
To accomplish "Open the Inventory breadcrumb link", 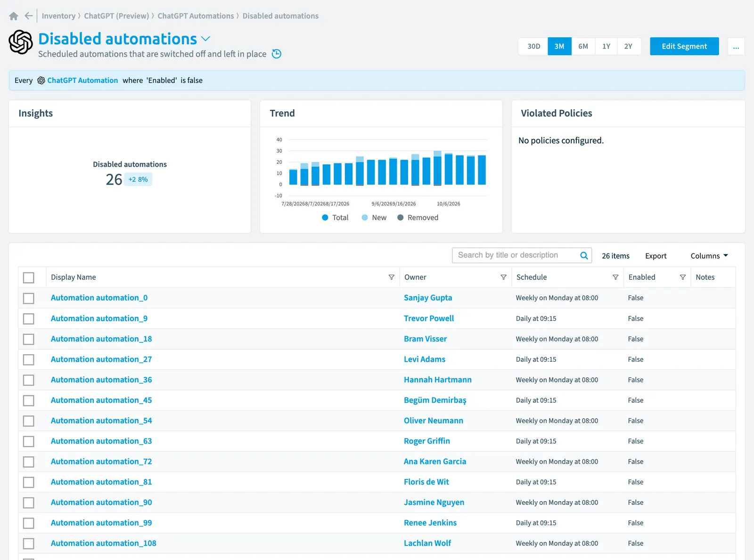I will click(x=58, y=16).
